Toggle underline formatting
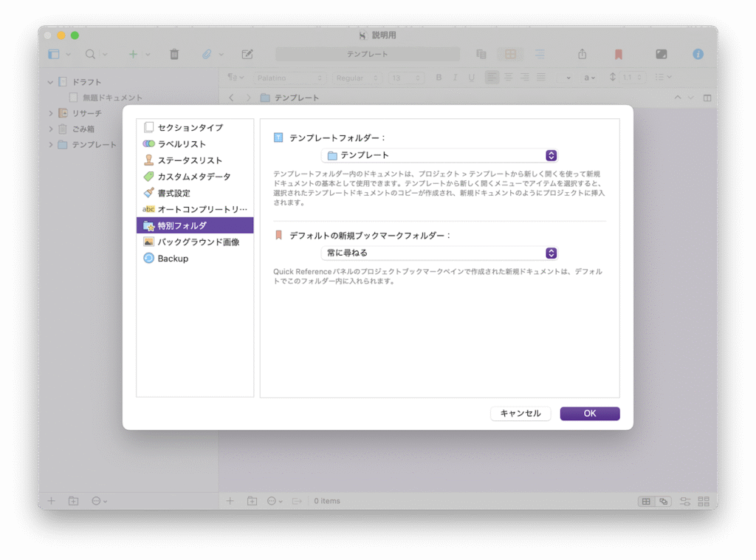 tap(472, 77)
